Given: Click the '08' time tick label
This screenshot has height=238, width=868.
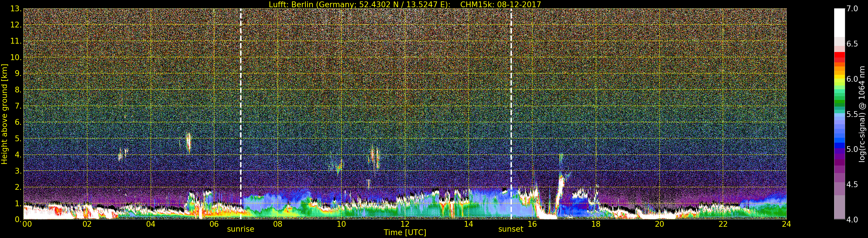Looking at the screenshot, I should tap(278, 224).
